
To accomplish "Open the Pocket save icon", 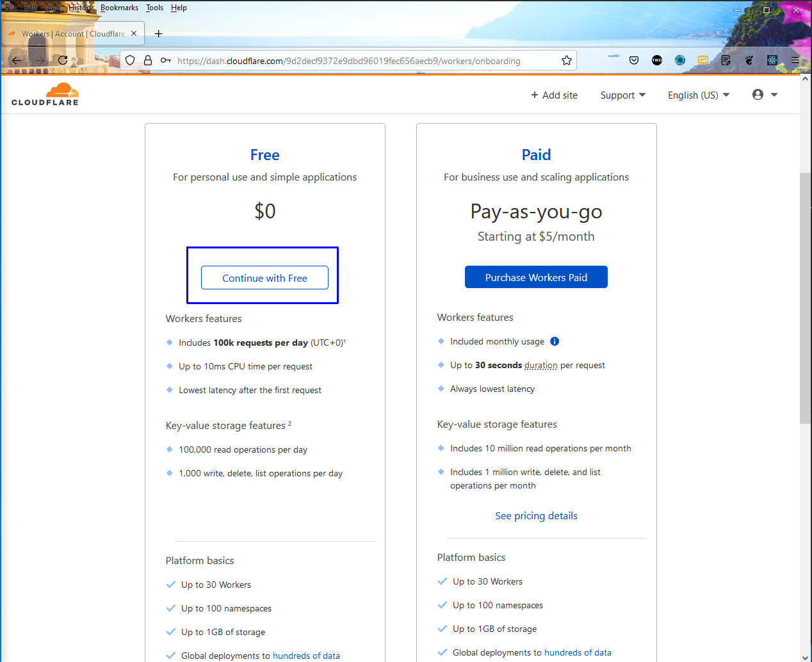I will [634, 60].
